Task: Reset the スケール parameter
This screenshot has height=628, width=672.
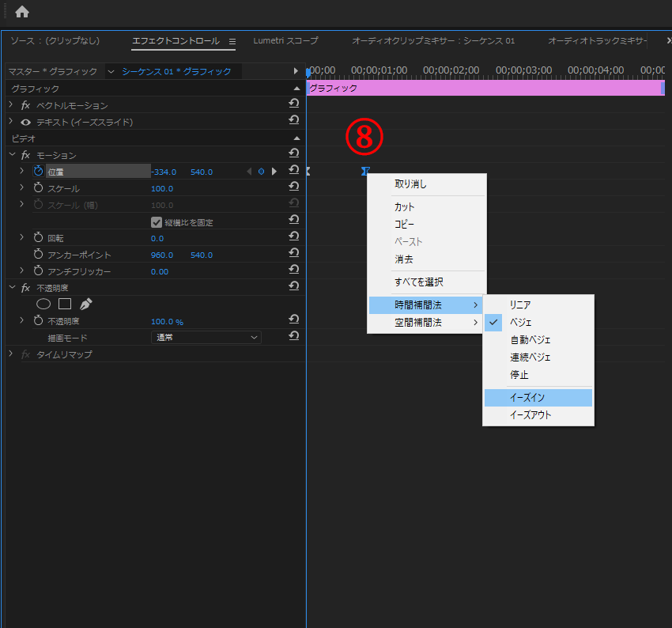Action: pyautogui.click(x=293, y=187)
